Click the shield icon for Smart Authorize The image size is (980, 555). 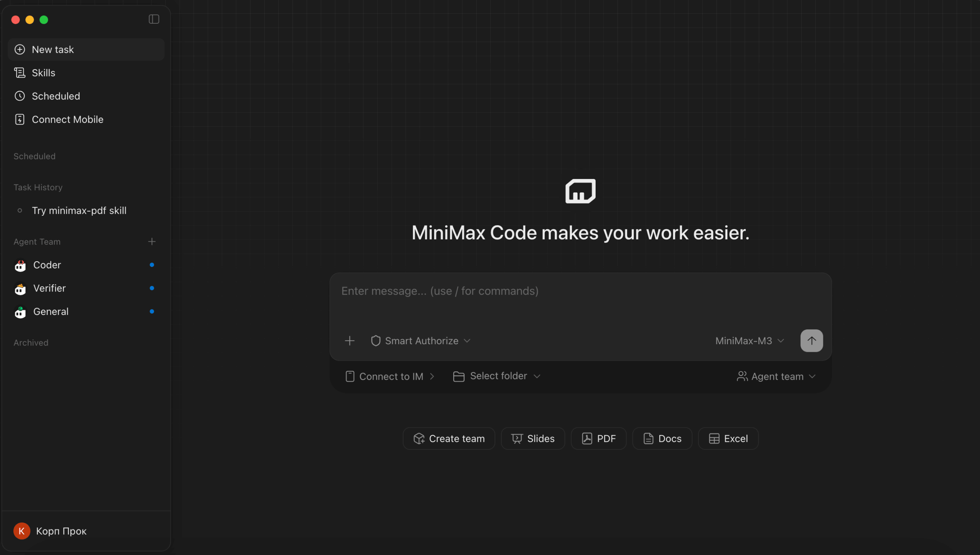[376, 340]
